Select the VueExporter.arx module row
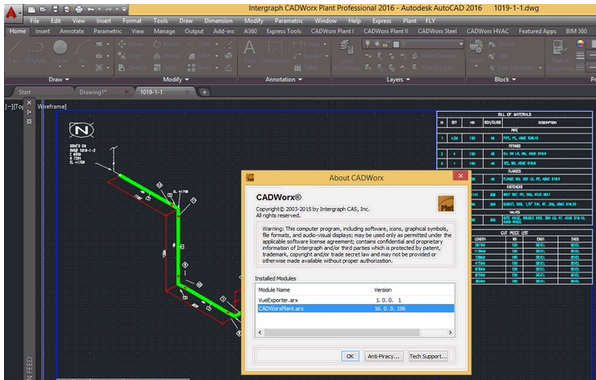 point(355,300)
